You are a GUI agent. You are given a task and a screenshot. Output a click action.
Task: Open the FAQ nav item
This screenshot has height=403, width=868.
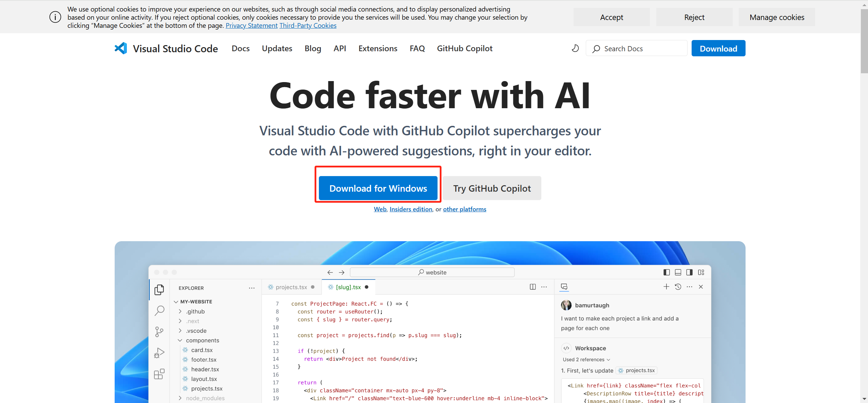pyautogui.click(x=417, y=49)
